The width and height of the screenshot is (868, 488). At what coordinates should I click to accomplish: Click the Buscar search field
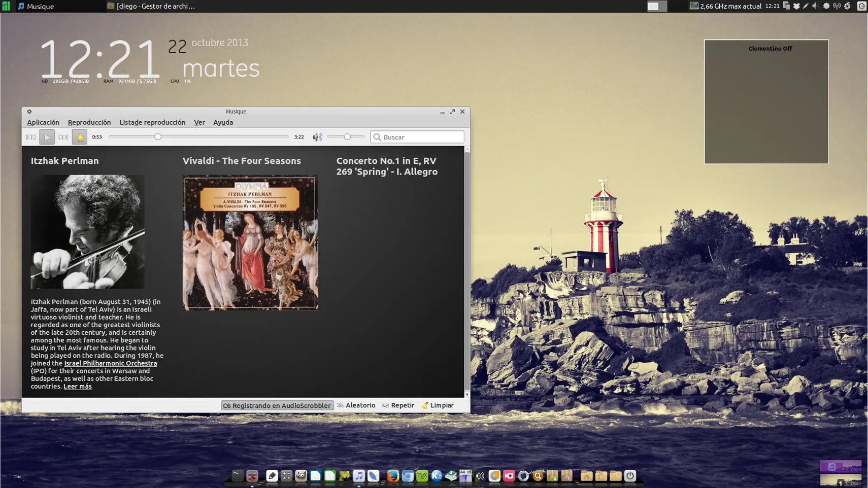(421, 137)
